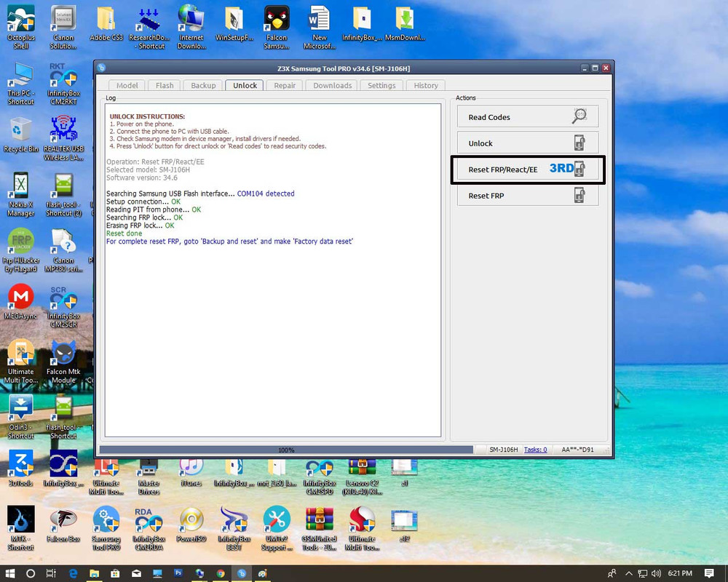Viewport: 728px width, 582px height.
Task: Open the History tab
Action: [x=426, y=85]
